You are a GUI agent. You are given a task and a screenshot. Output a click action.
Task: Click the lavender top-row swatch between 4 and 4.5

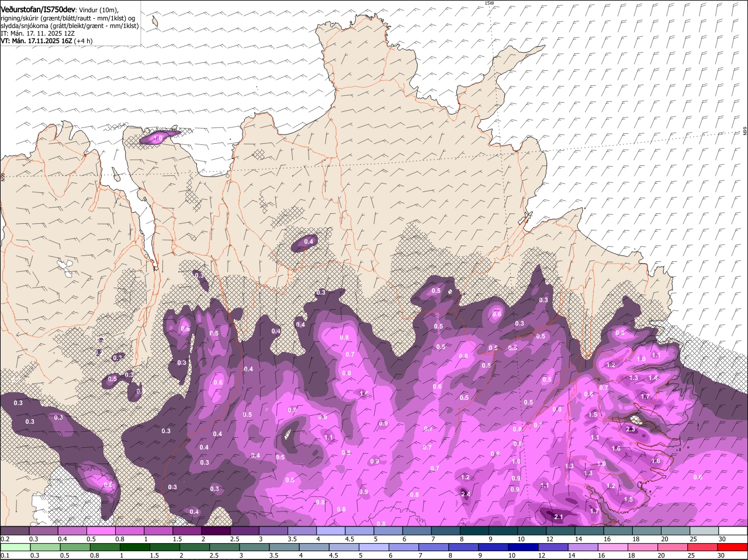coord(331,531)
